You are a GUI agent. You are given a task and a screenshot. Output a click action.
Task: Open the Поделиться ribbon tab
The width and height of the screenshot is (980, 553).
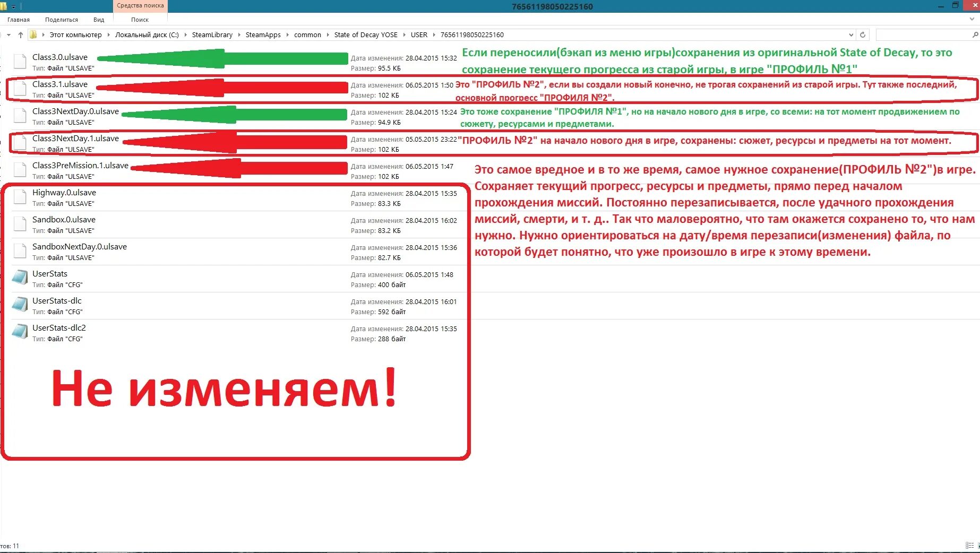[60, 19]
